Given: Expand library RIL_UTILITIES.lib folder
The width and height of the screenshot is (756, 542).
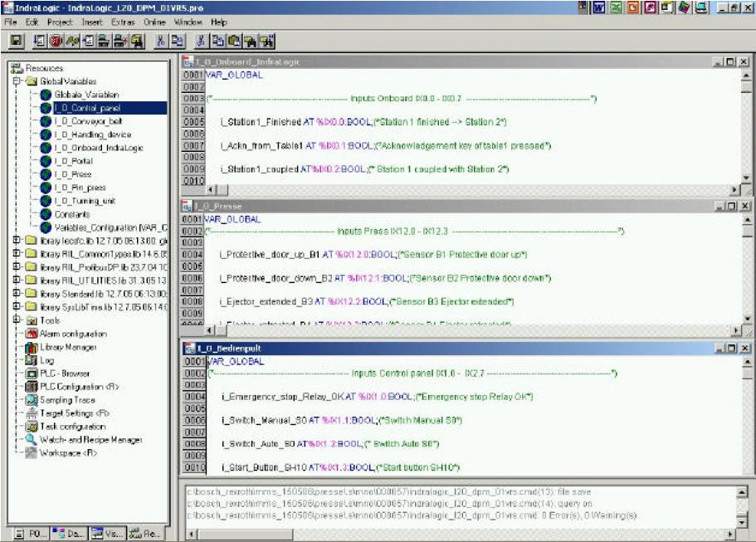Looking at the screenshot, I should pyautogui.click(x=17, y=280).
